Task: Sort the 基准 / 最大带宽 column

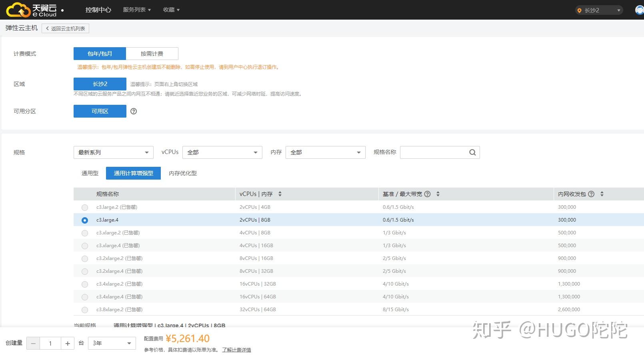Action: click(438, 194)
